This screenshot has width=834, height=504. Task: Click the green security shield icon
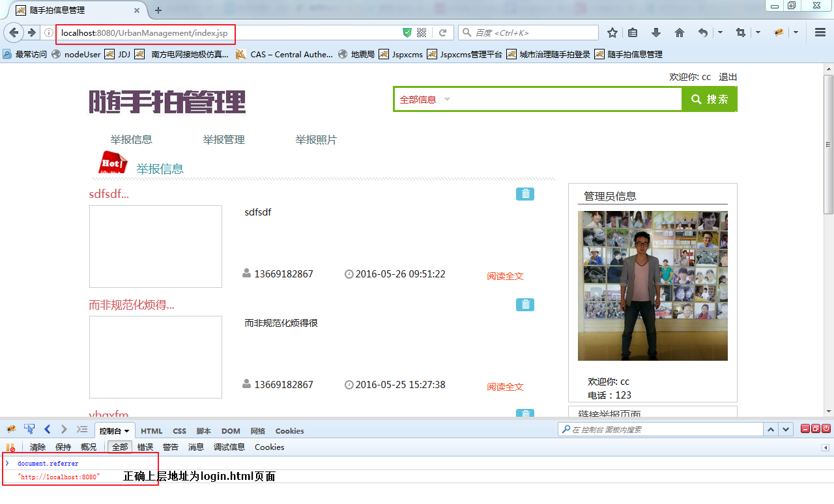pos(407,33)
